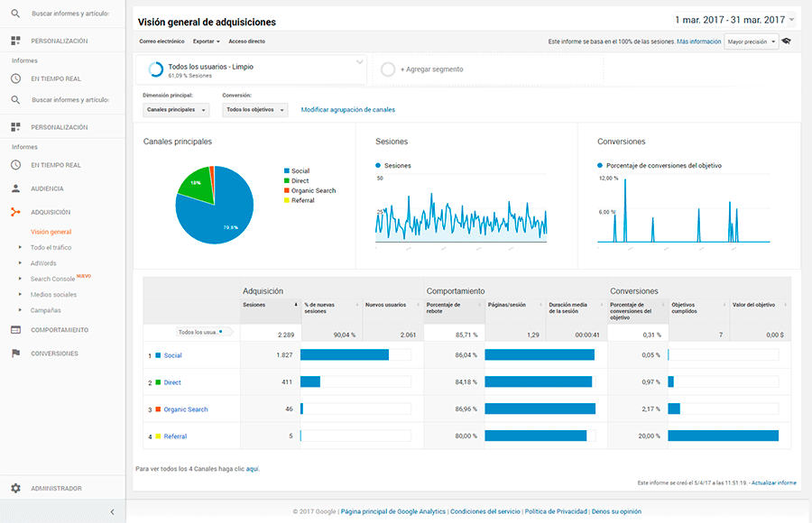
Task: Open Canales principales dimension dropdown
Action: [x=177, y=110]
